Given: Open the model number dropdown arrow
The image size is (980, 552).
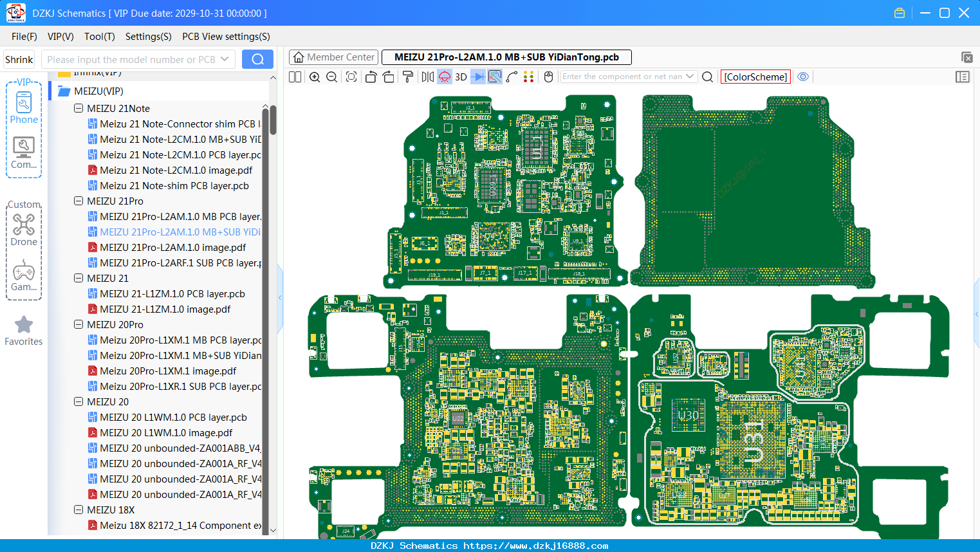Looking at the screenshot, I should (225, 59).
